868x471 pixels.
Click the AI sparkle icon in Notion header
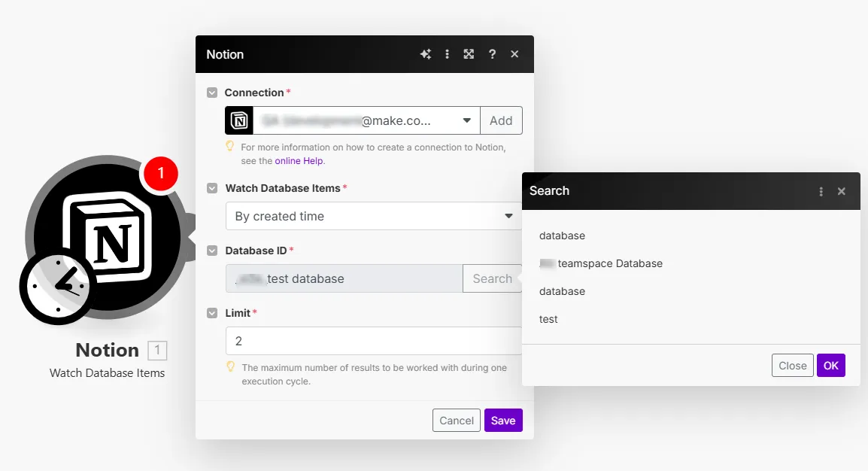pos(425,54)
